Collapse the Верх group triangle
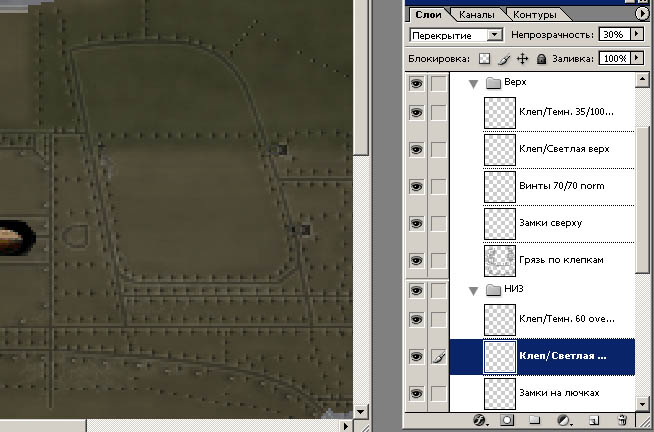This screenshot has height=432, width=654. tap(473, 84)
